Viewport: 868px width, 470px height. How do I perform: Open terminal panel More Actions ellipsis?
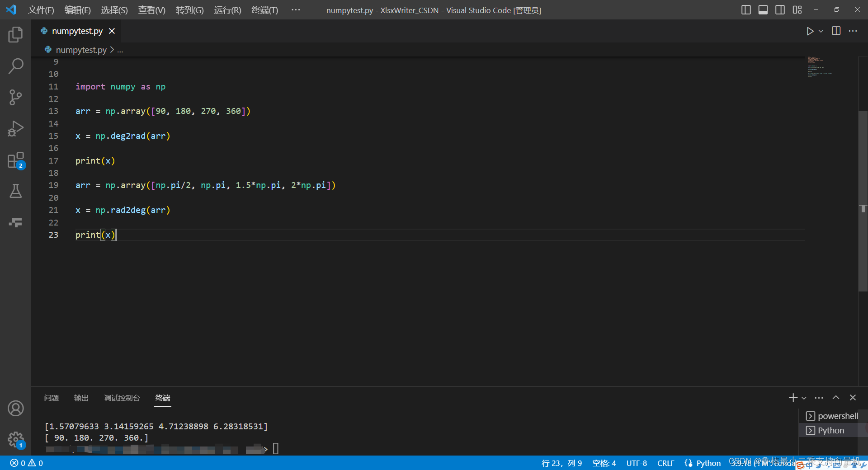[819, 398]
